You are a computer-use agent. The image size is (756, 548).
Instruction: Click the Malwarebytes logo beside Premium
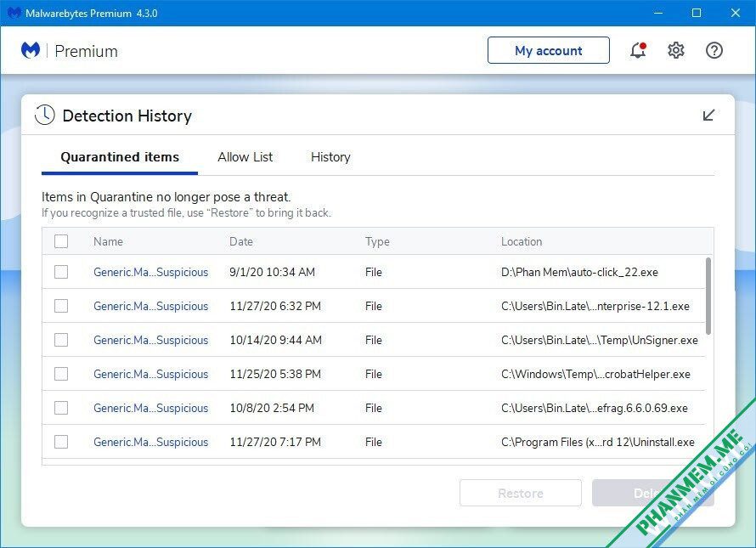(31, 49)
